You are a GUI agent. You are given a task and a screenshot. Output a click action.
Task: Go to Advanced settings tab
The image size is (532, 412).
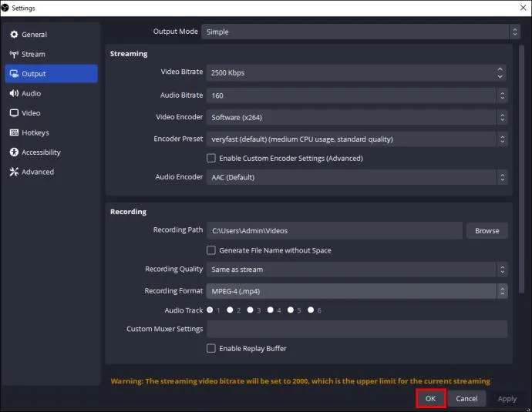[x=51, y=173]
